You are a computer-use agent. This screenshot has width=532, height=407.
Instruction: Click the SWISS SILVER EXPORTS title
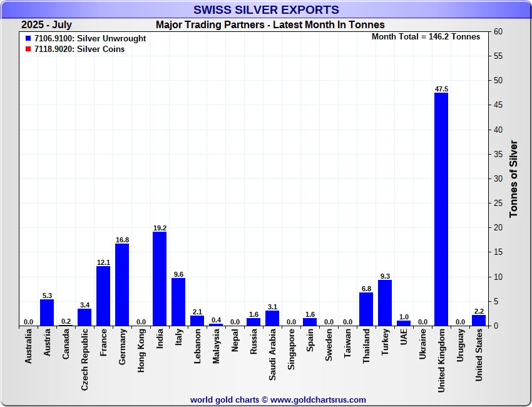click(266, 9)
